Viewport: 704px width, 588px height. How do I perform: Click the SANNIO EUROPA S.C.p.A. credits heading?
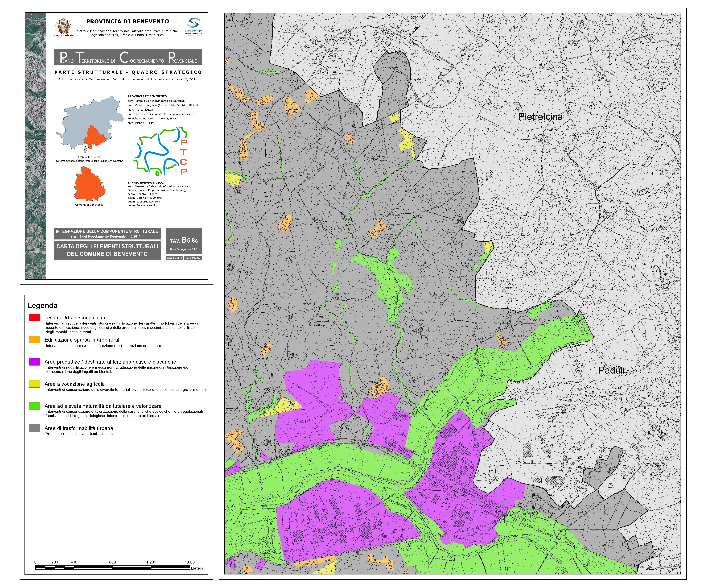(146, 183)
